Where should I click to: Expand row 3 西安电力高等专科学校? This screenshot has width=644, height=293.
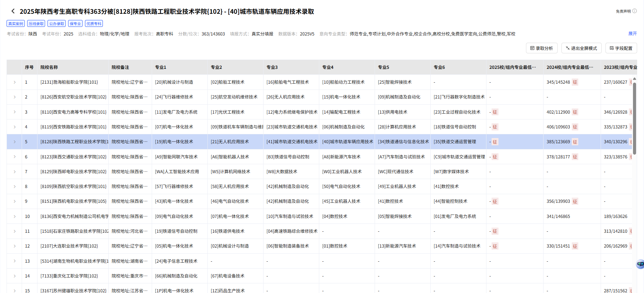(14, 112)
